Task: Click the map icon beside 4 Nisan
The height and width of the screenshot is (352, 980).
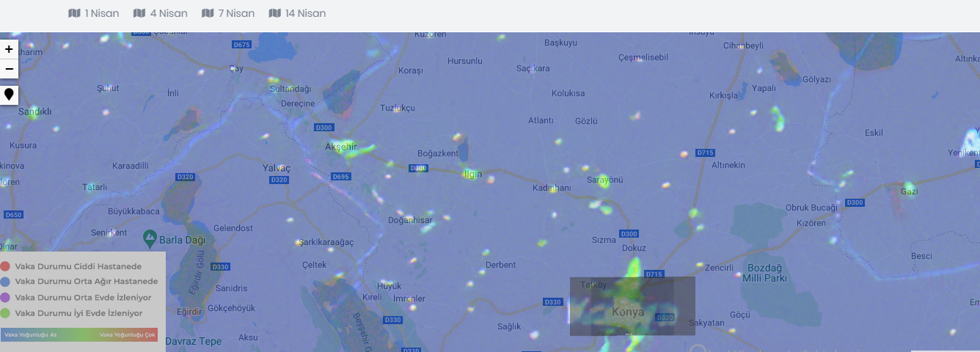Action: click(139, 13)
